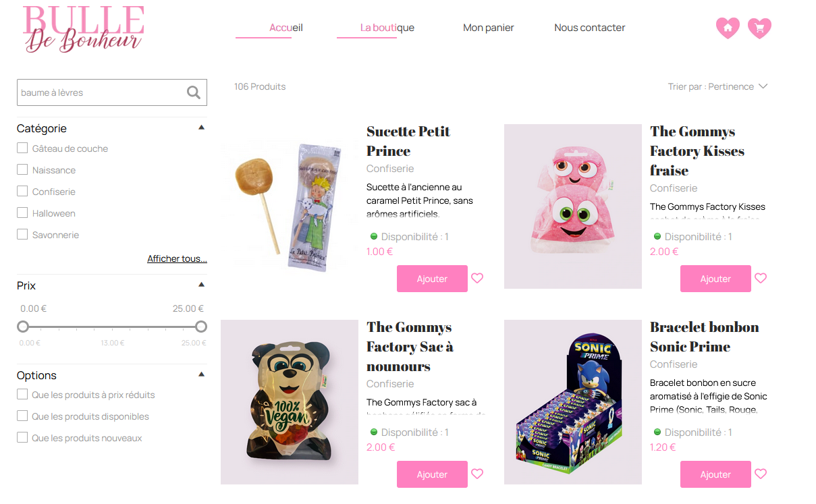
Task: Click Afficher tous link under categories
Action: click(x=177, y=259)
